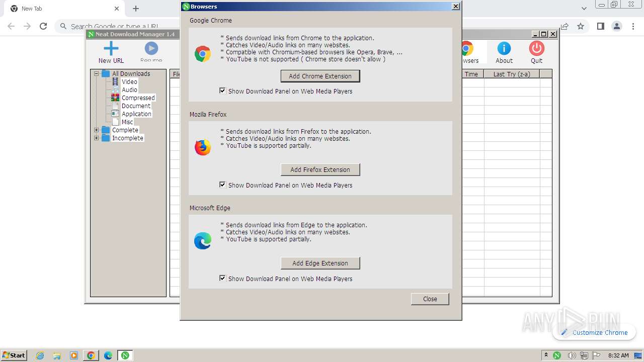Viewport: 644px width, 362px height.
Task: Select the Application category in tree
Action: (136, 114)
